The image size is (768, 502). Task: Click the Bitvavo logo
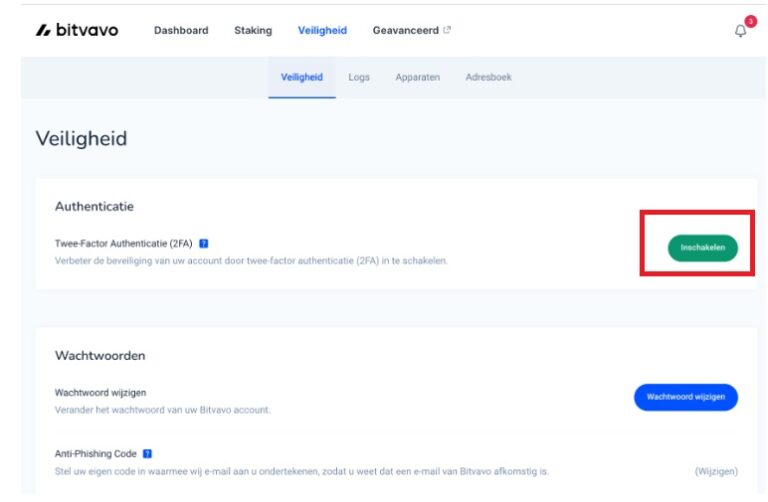(77, 30)
